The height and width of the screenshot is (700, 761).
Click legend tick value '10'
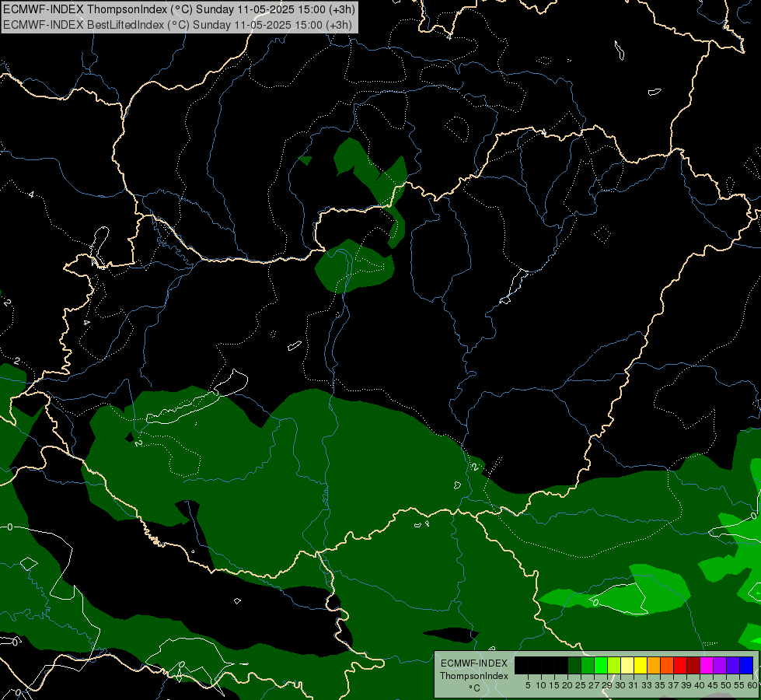pos(541,685)
